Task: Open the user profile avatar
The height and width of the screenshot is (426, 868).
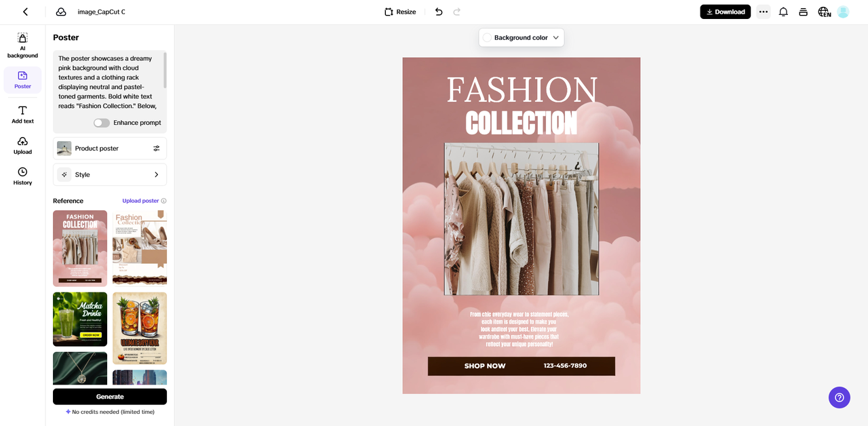Action: coord(843,12)
